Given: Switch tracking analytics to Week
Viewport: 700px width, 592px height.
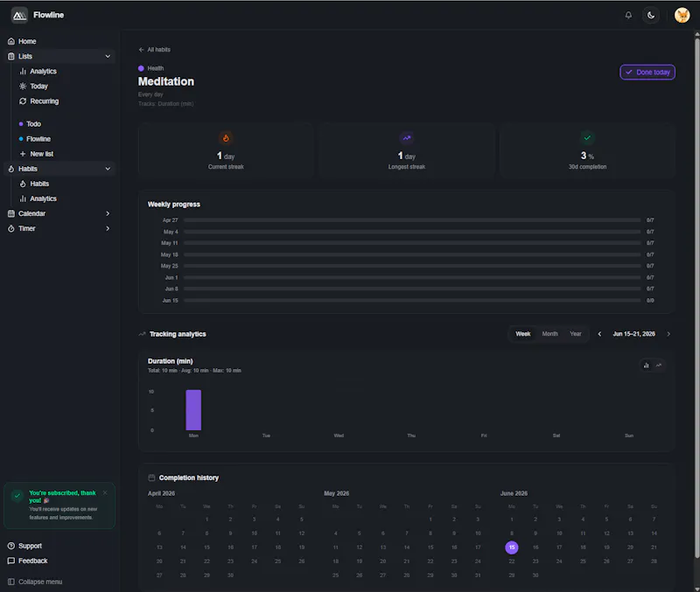Looking at the screenshot, I should point(522,334).
